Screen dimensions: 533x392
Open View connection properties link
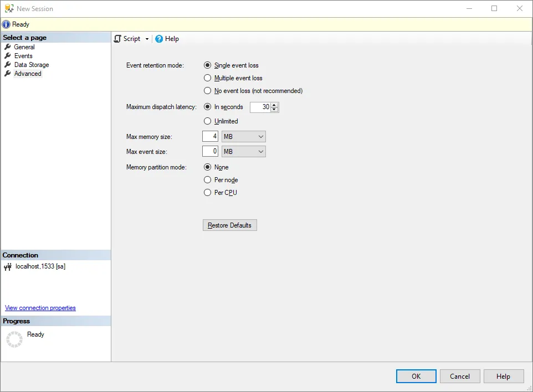click(40, 308)
